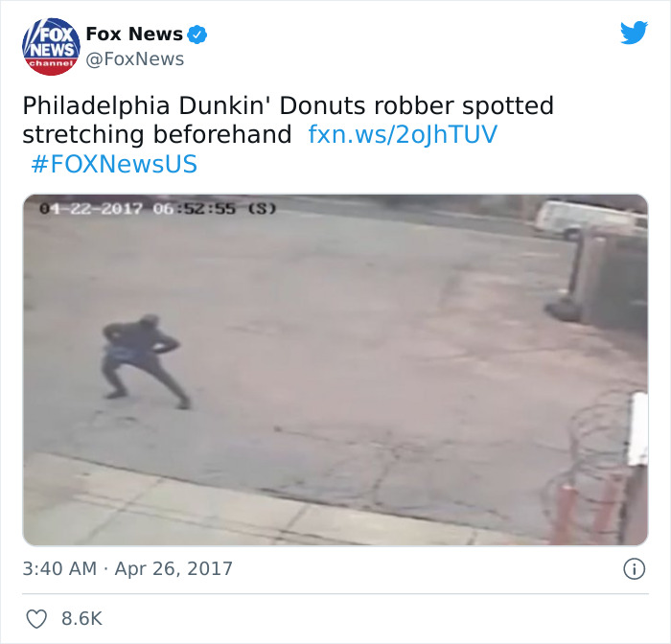
Task: Open the @FoxNews handle profile
Action: click(x=135, y=59)
